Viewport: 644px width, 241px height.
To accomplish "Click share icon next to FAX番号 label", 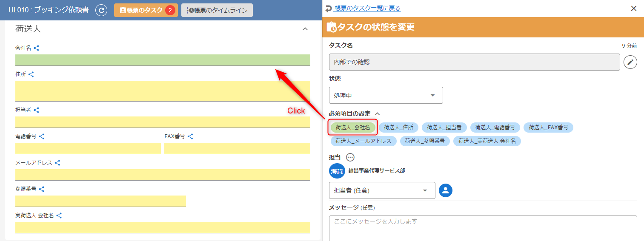I will pos(190,136).
